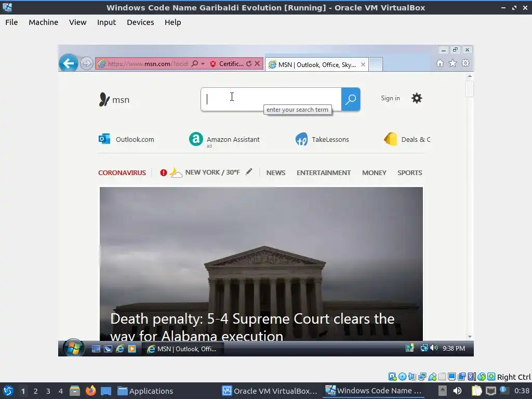Click the certificate error shield icon
This screenshot has width=532, height=399.
213,64
